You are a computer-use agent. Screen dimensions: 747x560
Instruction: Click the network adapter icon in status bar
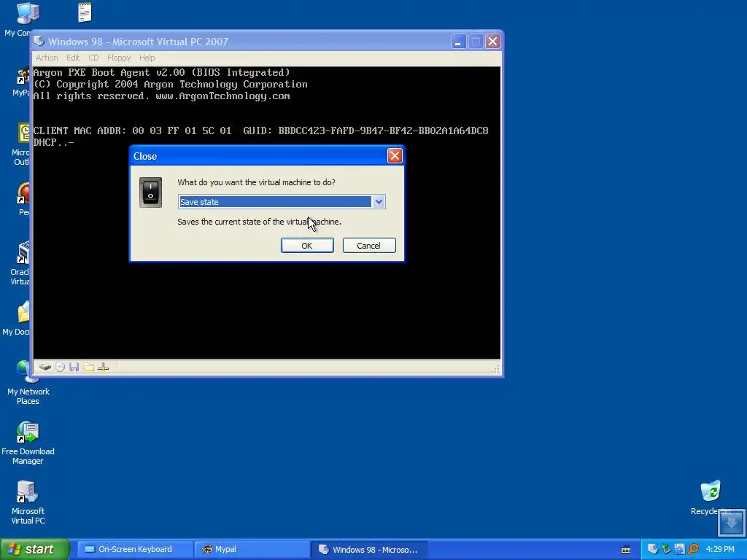coord(104,367)
